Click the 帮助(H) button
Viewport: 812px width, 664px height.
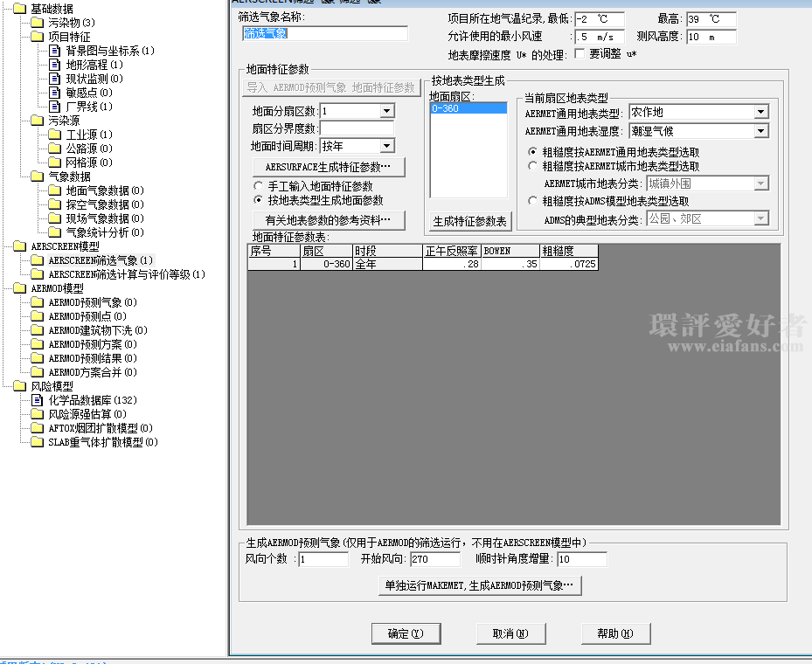pyautogui.click(x=615, y=633)
